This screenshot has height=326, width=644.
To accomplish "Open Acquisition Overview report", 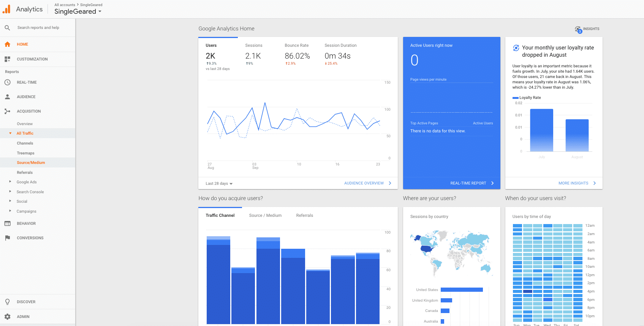I will [25, 124].
